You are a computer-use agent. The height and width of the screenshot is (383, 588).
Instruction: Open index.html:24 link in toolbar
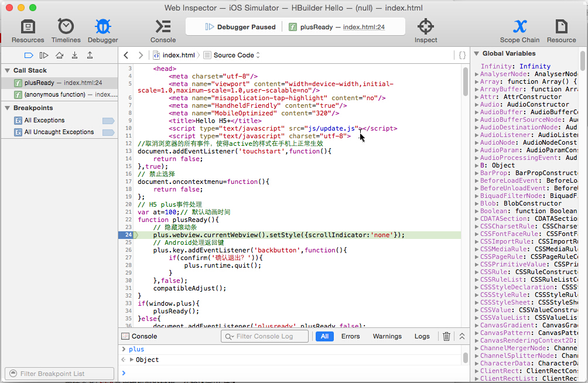click(364, 27)
